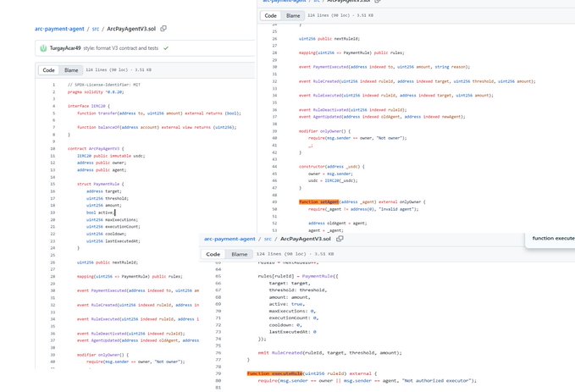
Task: Click '124 lines' info text in left pane
Action: point(119,69)
